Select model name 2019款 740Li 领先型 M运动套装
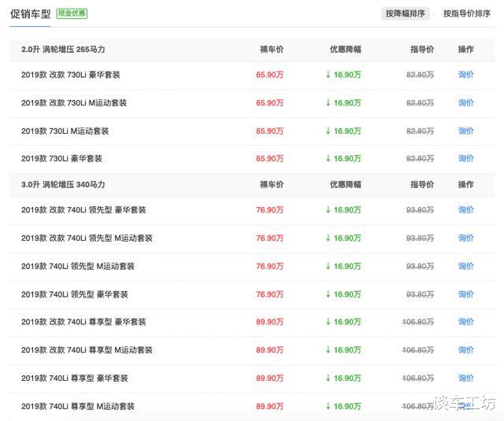This screenshot has width=504, height=421. [x=78, y=266]
